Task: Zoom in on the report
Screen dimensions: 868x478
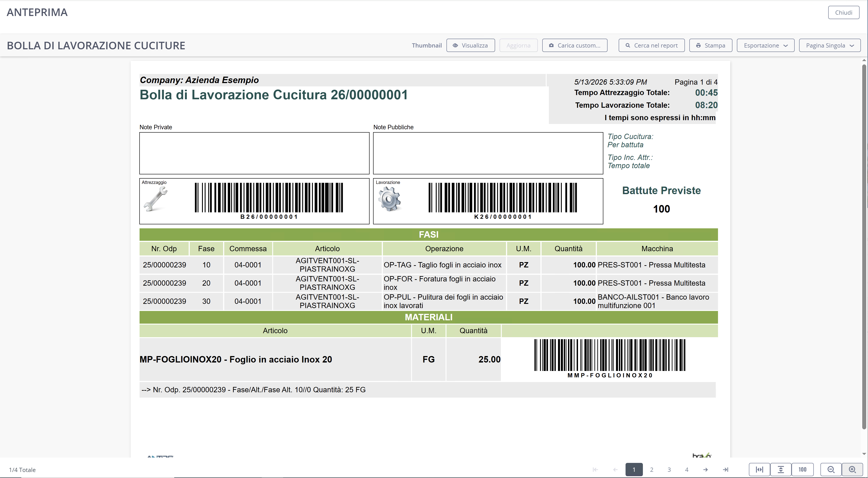Action: click(852, 470)
